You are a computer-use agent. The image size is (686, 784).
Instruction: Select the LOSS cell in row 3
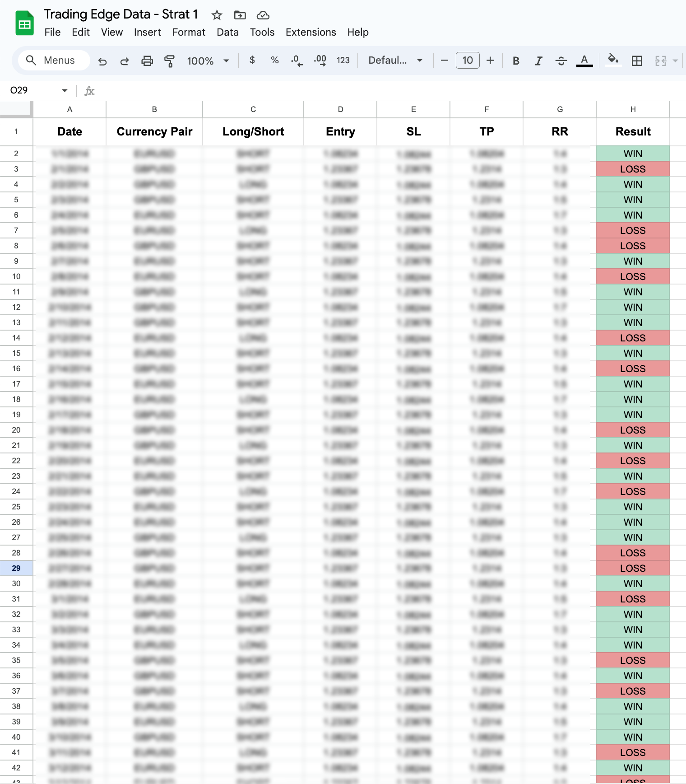point(633,169)
